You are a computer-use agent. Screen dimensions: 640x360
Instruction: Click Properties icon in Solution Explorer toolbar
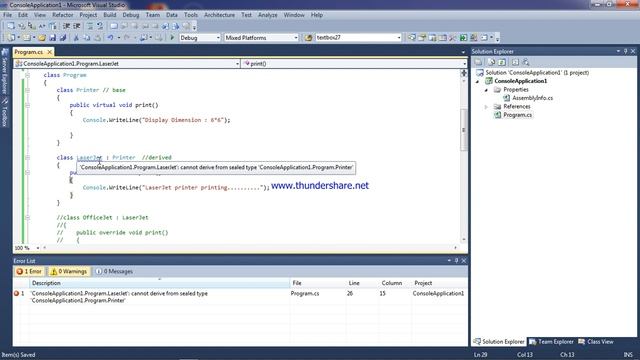click(x=478, y=62)
